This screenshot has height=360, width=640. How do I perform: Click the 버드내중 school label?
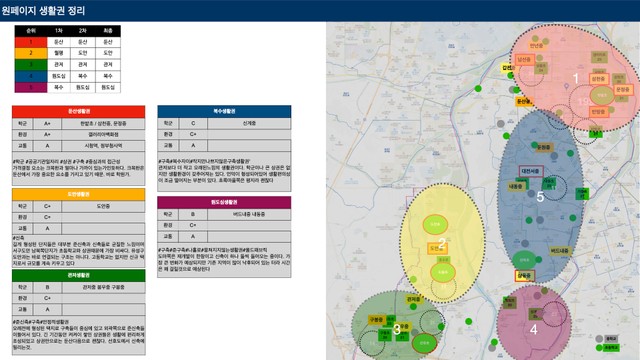[560, 251]
